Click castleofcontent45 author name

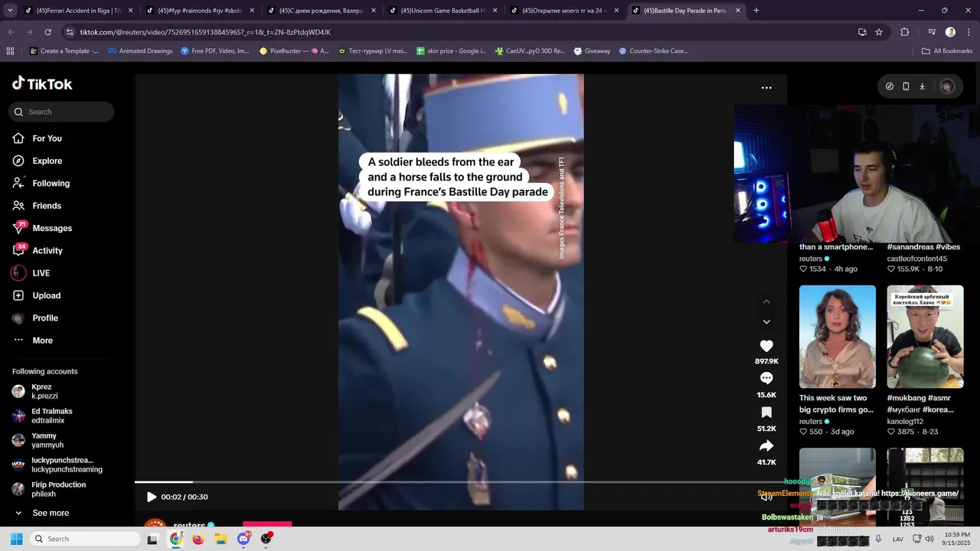(x=917, y=259)
